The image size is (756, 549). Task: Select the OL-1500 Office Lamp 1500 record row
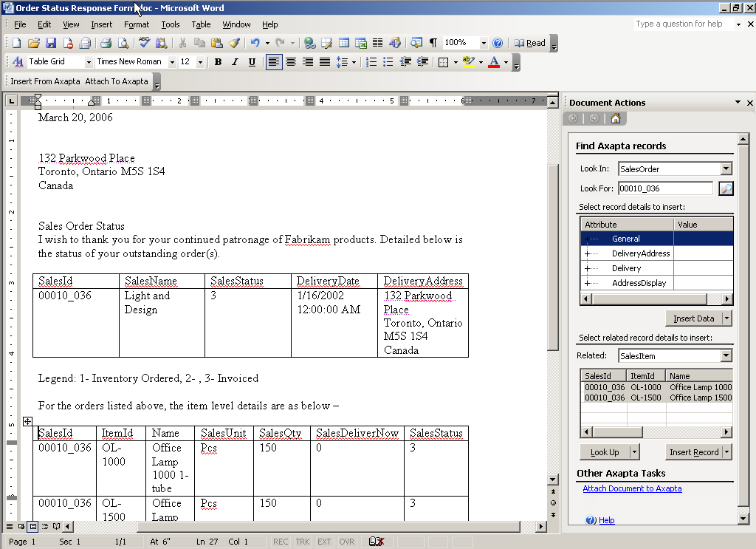[656, 398]
